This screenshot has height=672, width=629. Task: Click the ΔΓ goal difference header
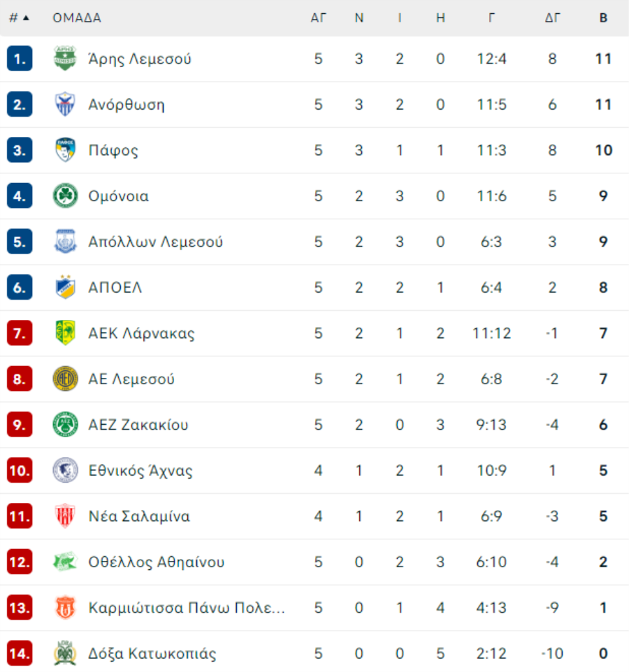click(x=552, y=18)
